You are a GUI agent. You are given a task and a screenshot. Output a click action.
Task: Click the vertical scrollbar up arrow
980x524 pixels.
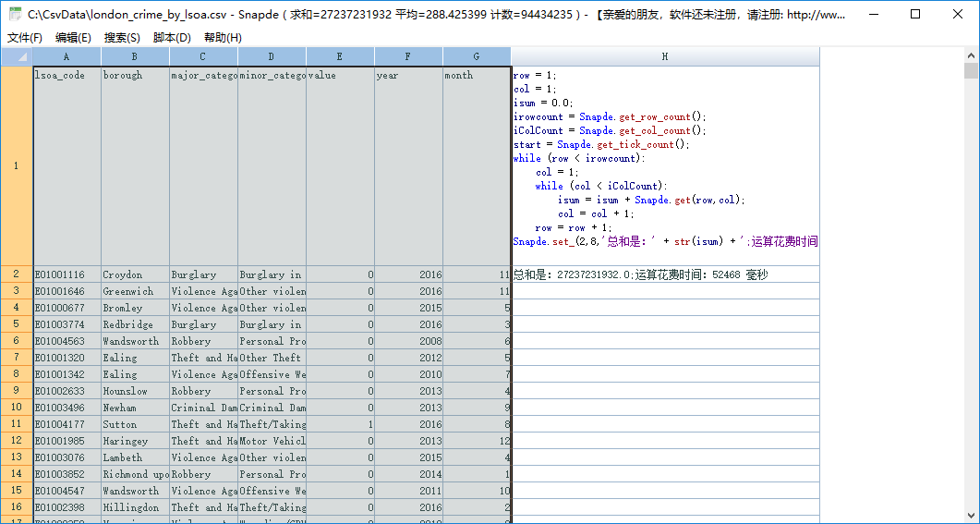[972, 55]
